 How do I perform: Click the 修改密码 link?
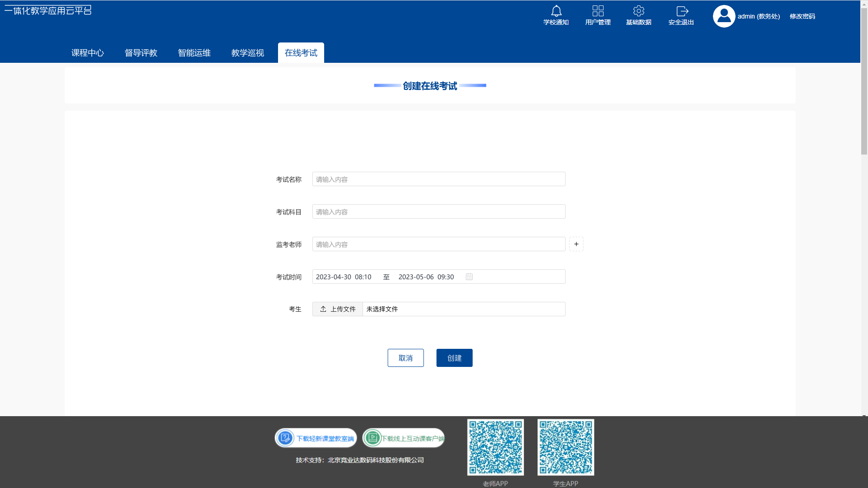802,16
